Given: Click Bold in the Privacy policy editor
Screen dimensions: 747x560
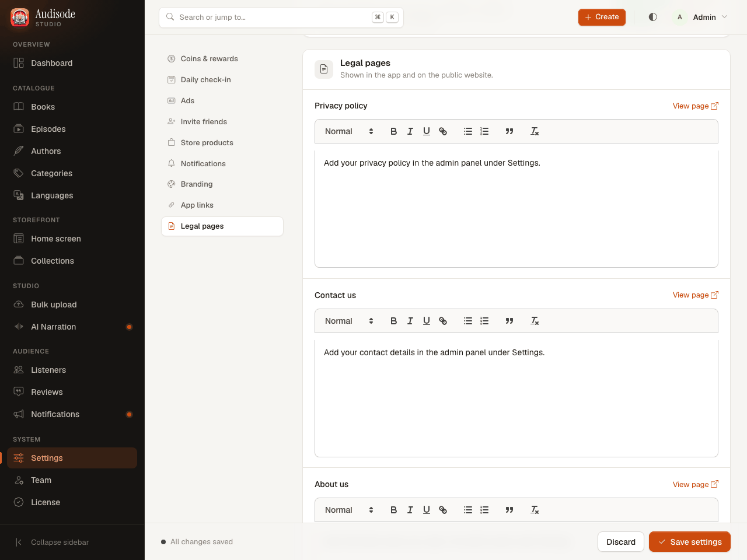Looking at the screenshot, I should click(x=394, y=131).
